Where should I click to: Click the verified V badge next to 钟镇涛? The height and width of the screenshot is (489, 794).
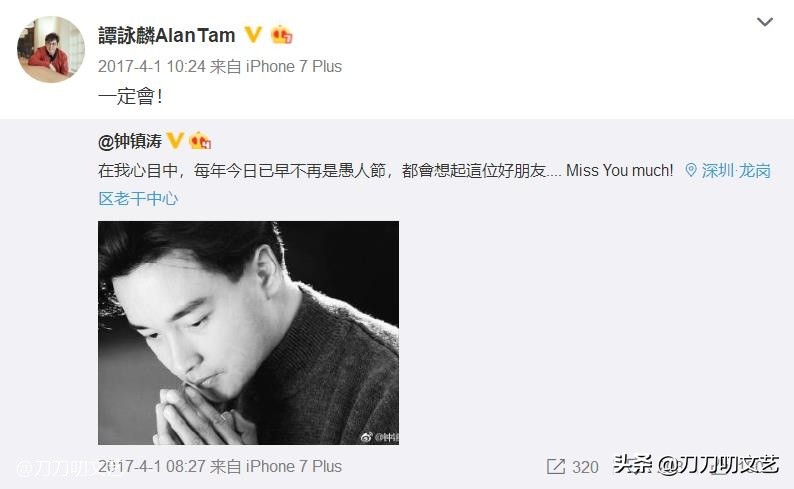tap(175, 140)
